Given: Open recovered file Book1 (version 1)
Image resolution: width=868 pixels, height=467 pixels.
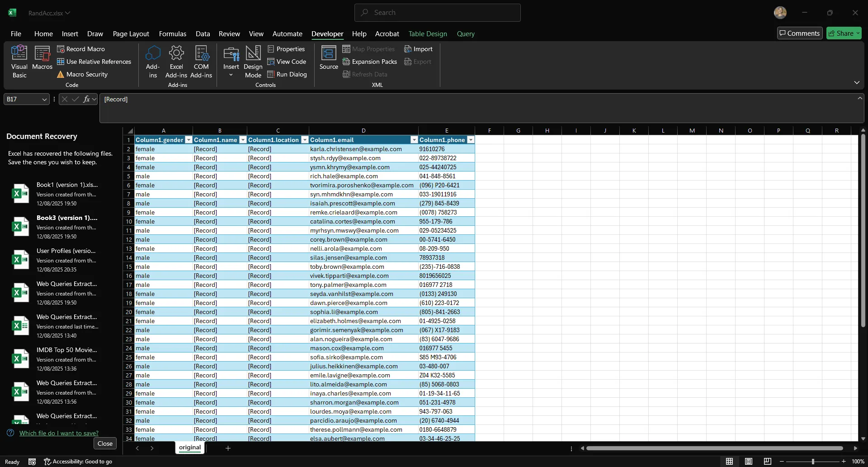Looking at the screenshot, I should coord(61,194).
